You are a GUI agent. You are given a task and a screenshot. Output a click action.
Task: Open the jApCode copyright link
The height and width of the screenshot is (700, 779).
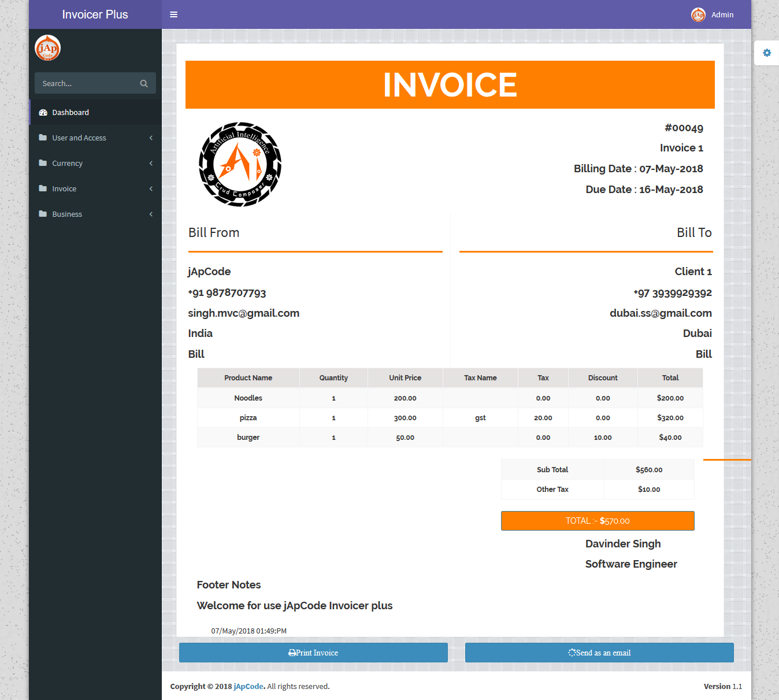coord(248,686)
